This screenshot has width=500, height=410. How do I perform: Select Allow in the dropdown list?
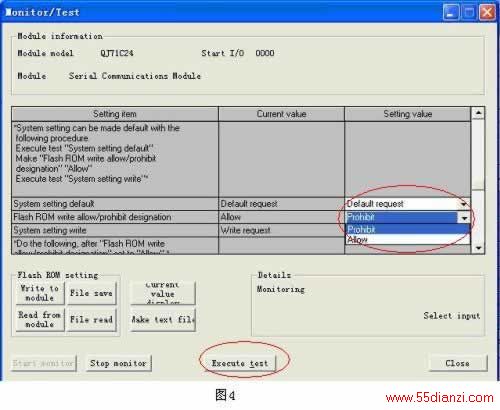[408, 239]
